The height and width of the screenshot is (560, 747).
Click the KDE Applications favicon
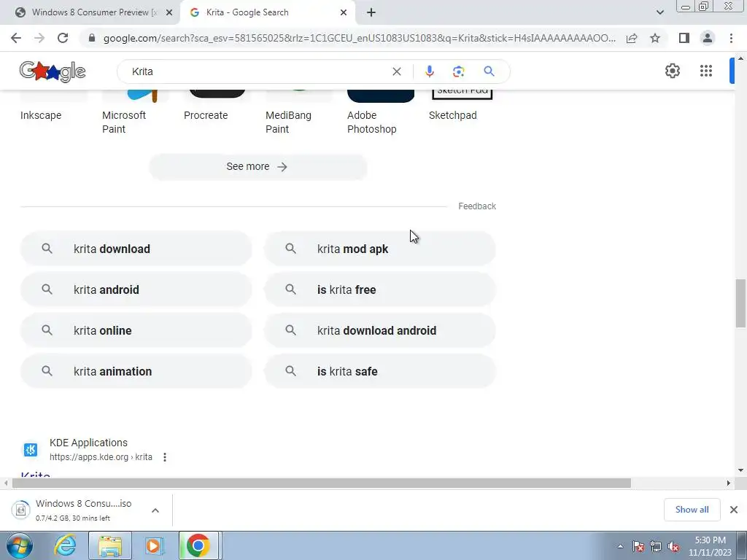click(31, 449)
